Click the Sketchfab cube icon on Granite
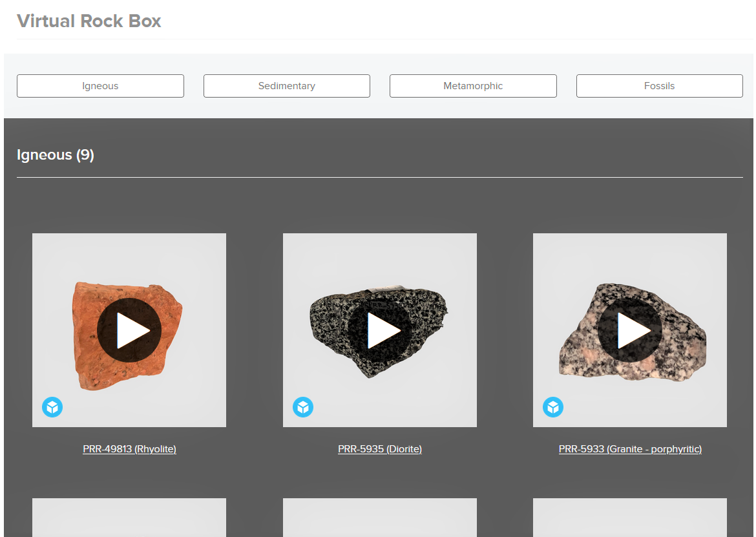The image size is (756, 537). (553, 407)
